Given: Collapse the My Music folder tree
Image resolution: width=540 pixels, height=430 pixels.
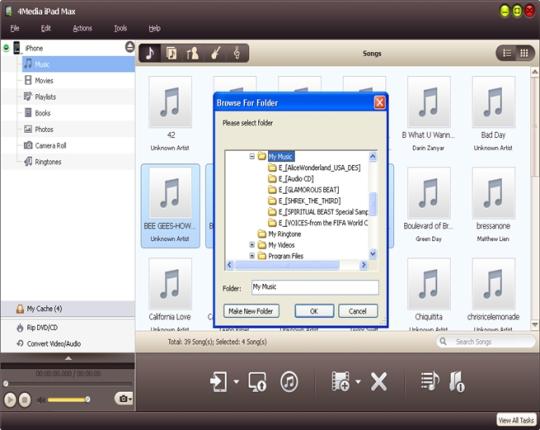Looking at the screenshot, I should coord(252,157).
